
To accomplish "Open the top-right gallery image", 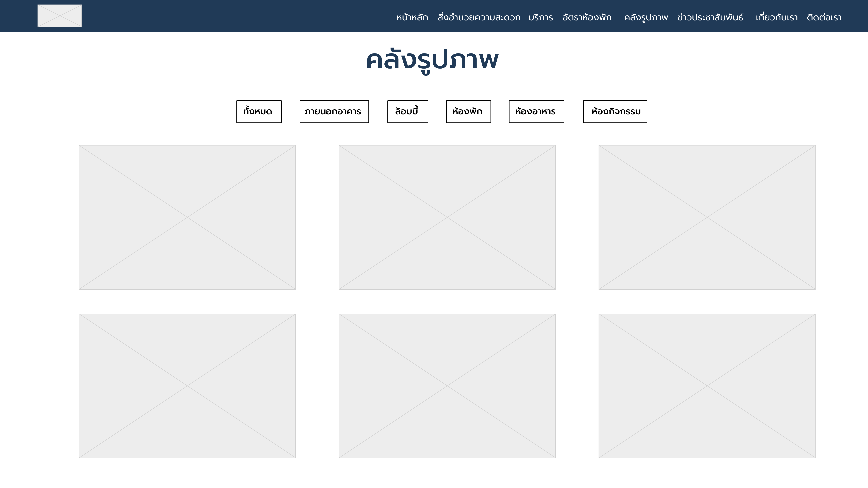I will 707,217.
